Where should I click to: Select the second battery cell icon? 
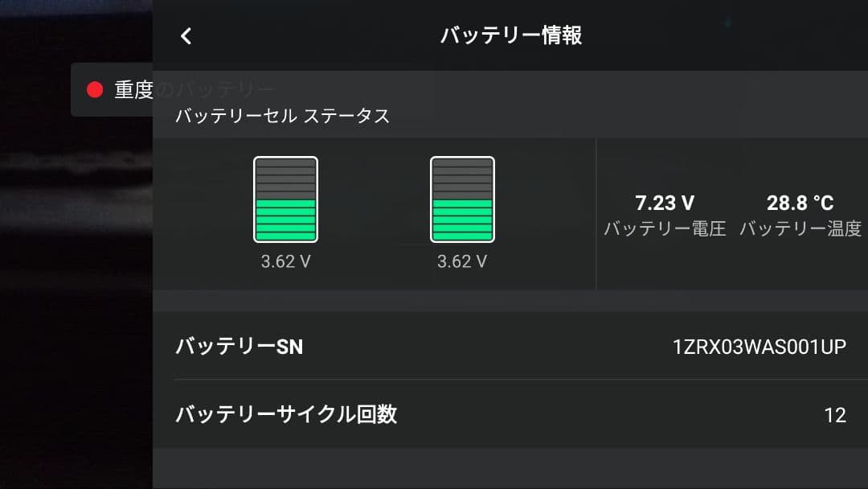point(462,197)
